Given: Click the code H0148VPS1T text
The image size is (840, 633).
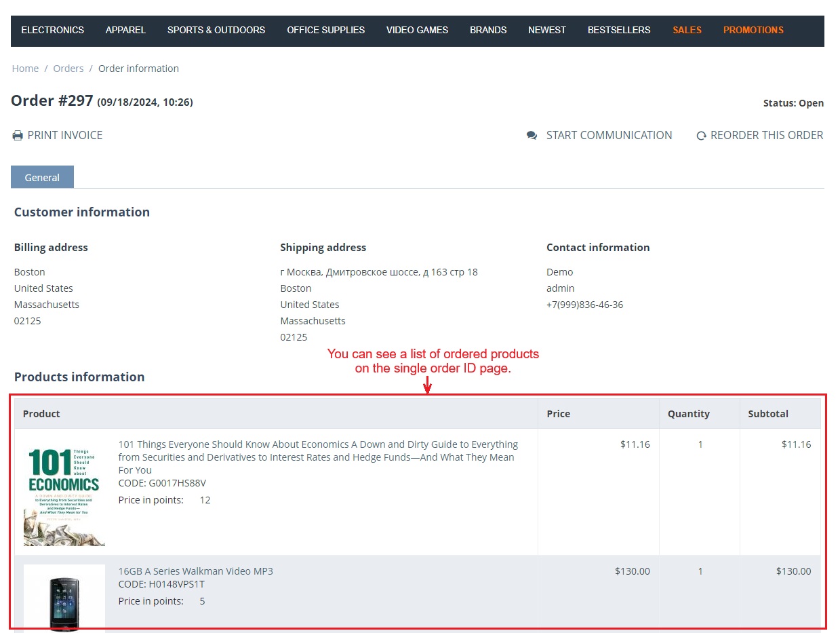Looking at the screenshot, I should coord(161,584).
